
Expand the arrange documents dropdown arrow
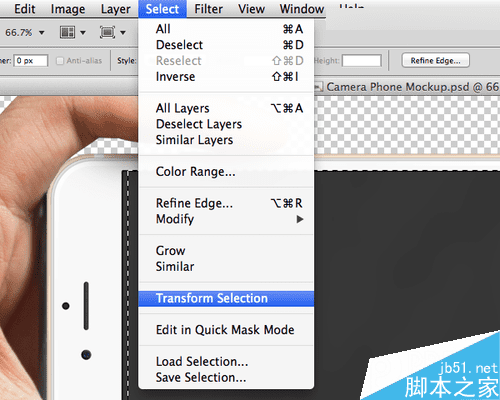[83, 33]
